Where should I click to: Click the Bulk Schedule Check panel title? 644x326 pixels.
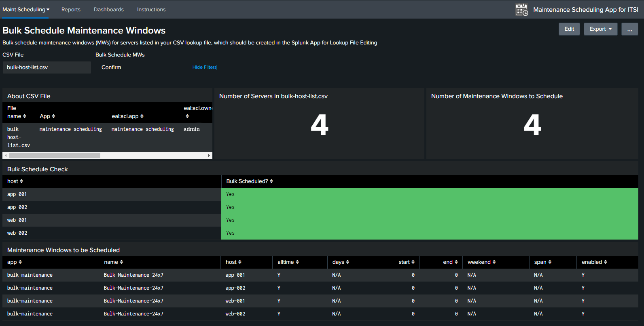click(x=38, y=169)
